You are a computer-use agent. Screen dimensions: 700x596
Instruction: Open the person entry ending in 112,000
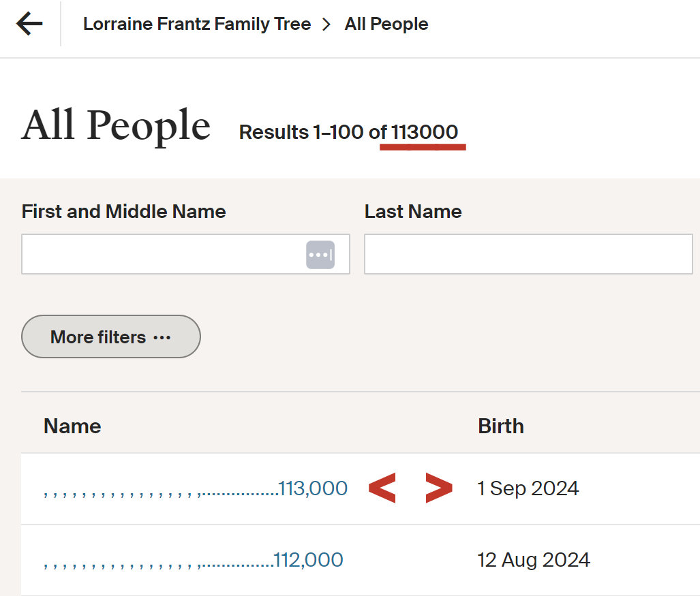tap(194, 560)
